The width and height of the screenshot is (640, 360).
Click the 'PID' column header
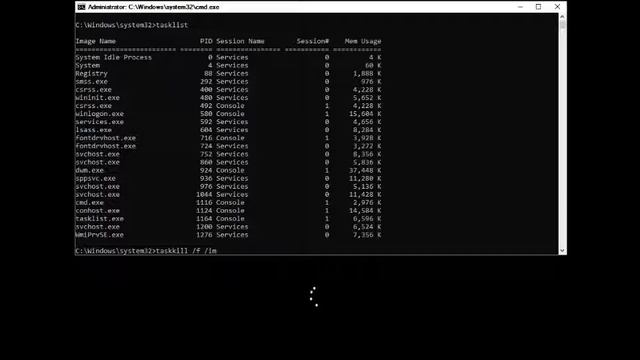tap(206, 41)
